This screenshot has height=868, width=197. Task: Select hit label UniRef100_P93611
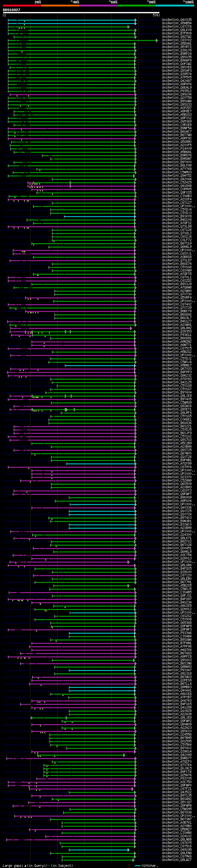coord(177,335)
